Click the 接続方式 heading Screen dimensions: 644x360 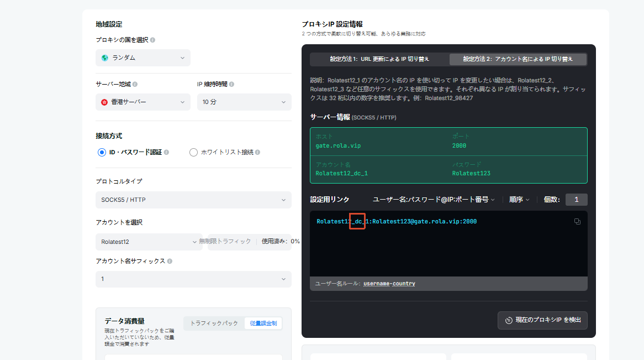[x=109, y=136]
